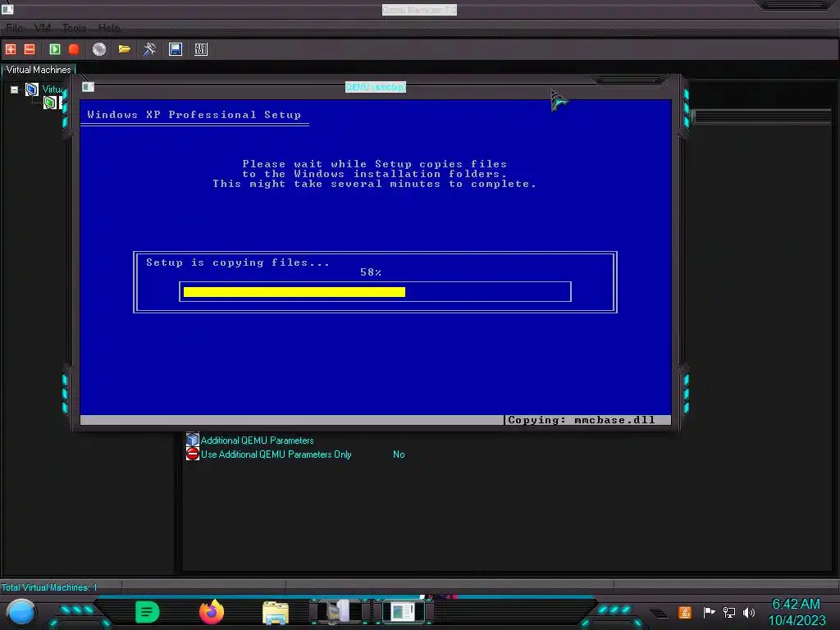The width and height of the screenshot is (840, 630).
Task: Click the Additional QEMU Parameters cube icon
Action: click(192, 441)
